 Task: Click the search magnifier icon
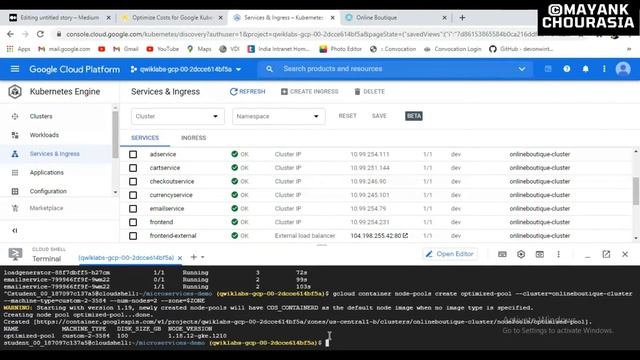pos(269,69)
